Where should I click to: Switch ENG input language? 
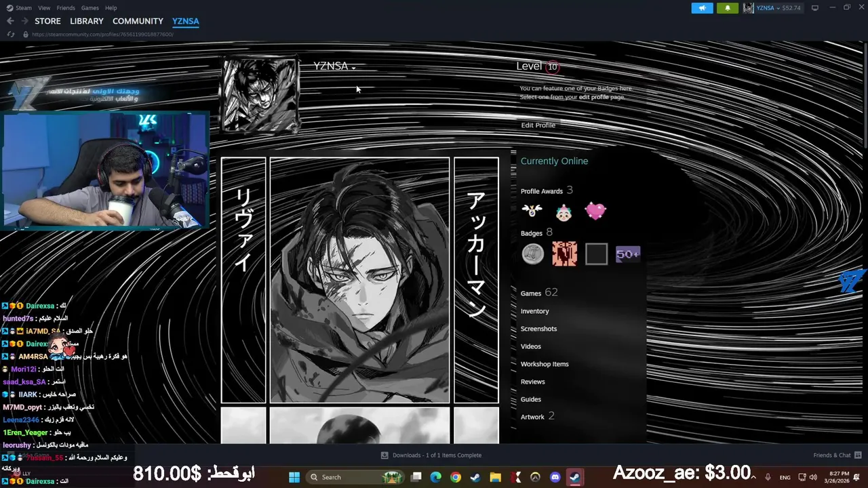785,477
